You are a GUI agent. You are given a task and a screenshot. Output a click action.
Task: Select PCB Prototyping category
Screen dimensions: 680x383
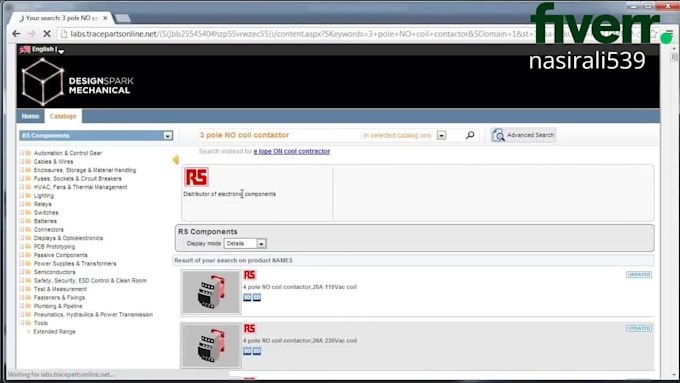[54, 246]
